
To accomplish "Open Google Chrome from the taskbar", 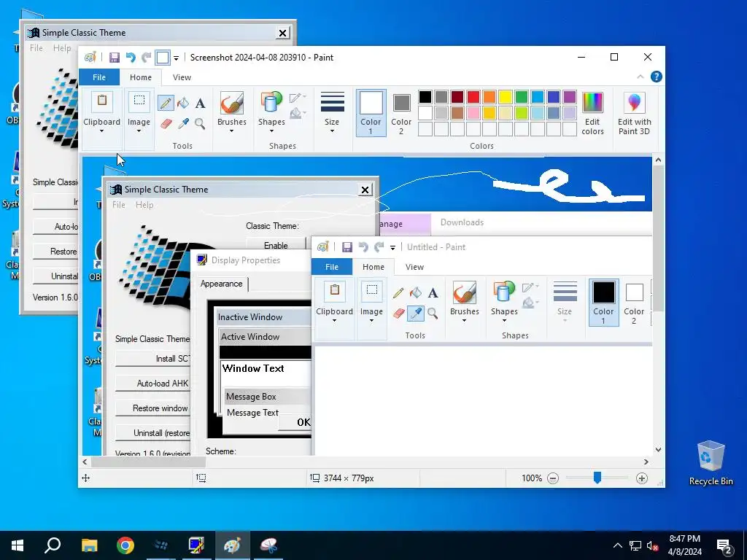I will point(125,545).
